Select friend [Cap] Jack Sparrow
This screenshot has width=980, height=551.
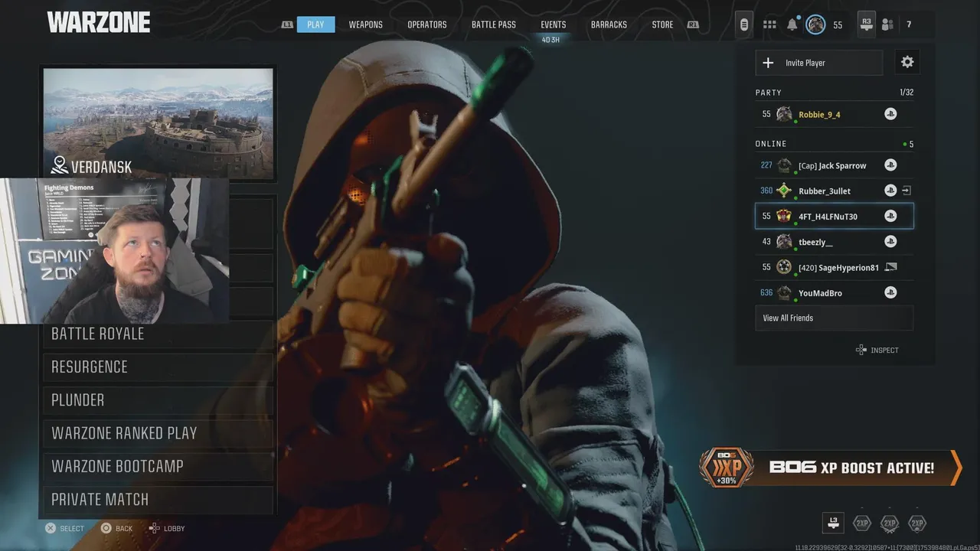pyautogui.click(x=835, y=165)
